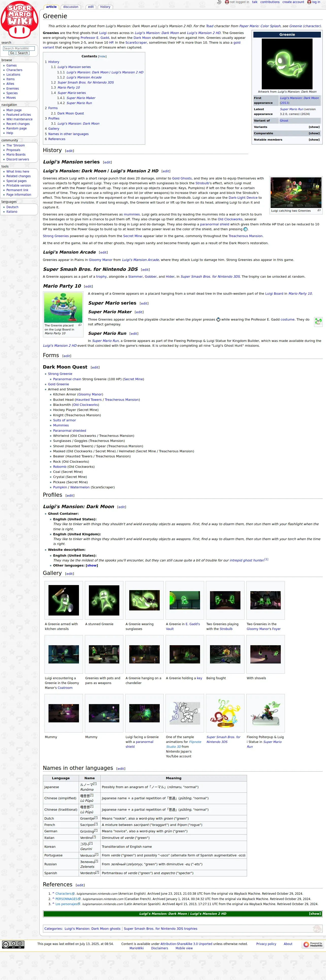This screenshot has height=980, width=326.
Task: Click the mushroom icon beside not logged in
Action: coord(227,2)
